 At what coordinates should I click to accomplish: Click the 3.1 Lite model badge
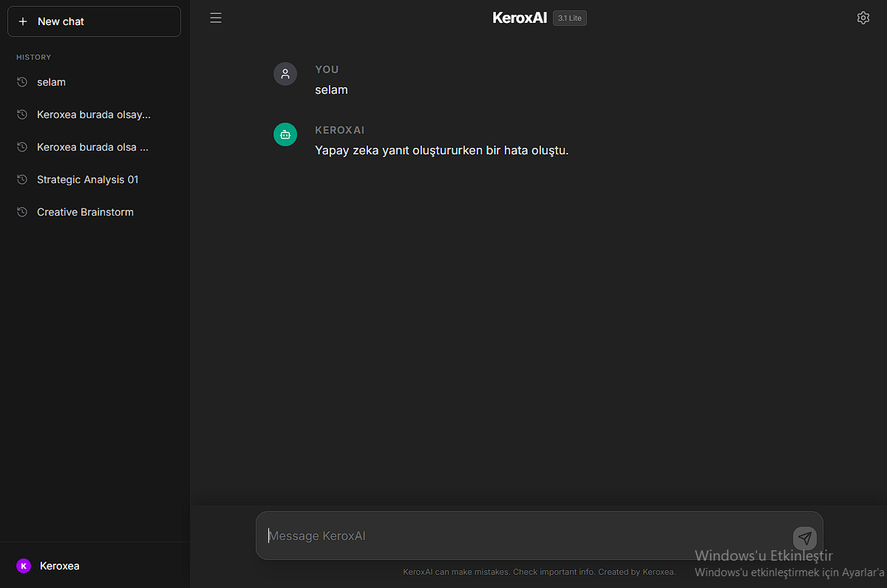(570, 18)
